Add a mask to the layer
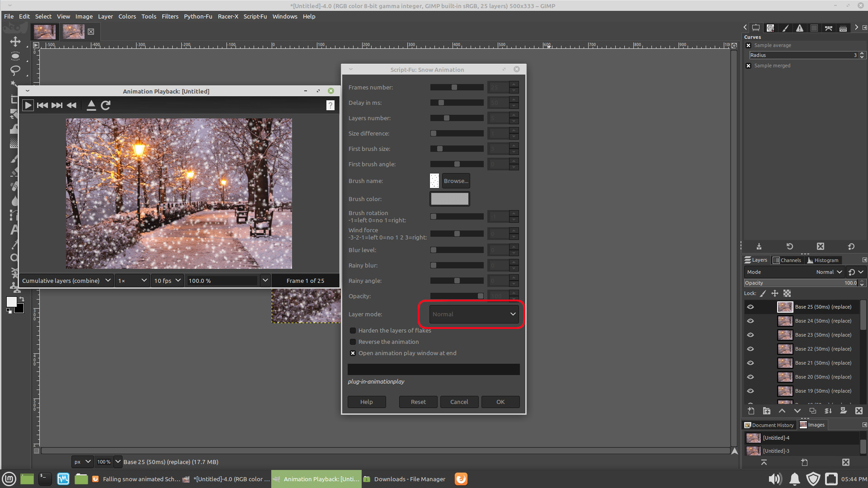This screenshot has height=488, width=868. [x=844, y=411]
